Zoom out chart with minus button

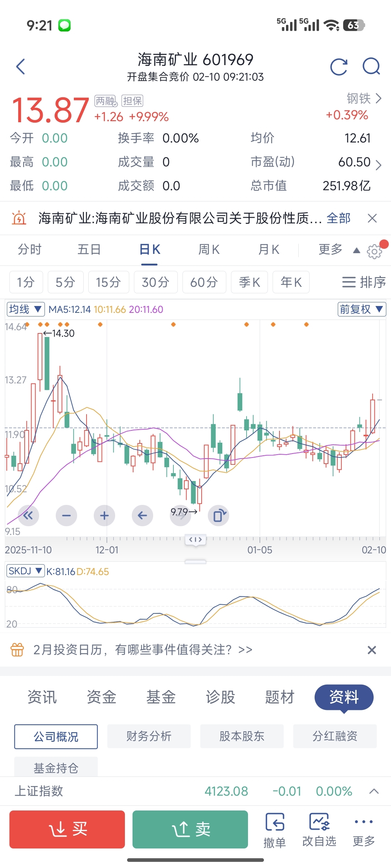coord(67,515)
